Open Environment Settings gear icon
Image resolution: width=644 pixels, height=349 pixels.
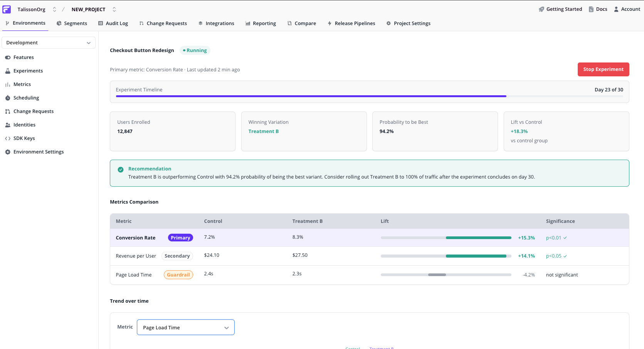point(7,152)
